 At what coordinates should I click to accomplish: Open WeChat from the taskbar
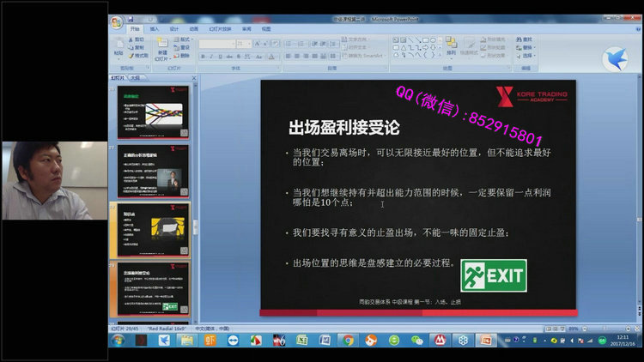pyautogui.click(x=416, y=341)
